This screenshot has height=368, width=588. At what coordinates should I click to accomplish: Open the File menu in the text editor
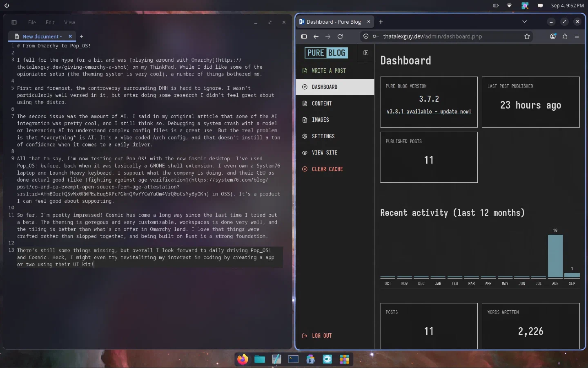click(x=32, y=22)
